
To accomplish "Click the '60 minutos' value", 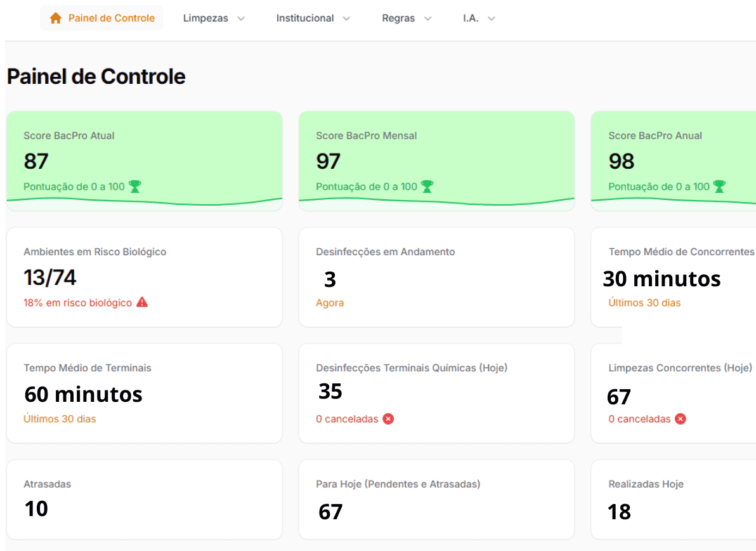I will click(83, 394).
